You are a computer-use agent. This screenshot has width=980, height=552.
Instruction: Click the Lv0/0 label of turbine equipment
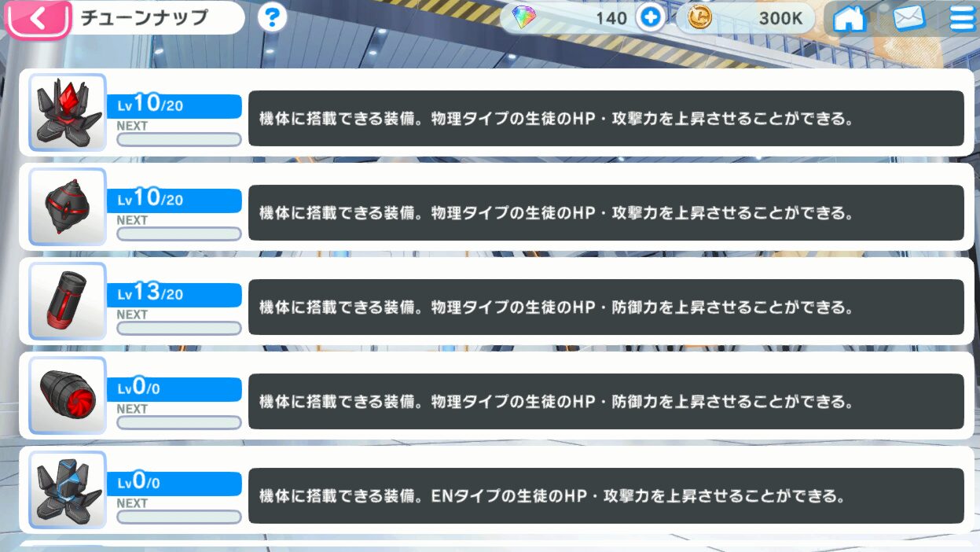[174, 388]
